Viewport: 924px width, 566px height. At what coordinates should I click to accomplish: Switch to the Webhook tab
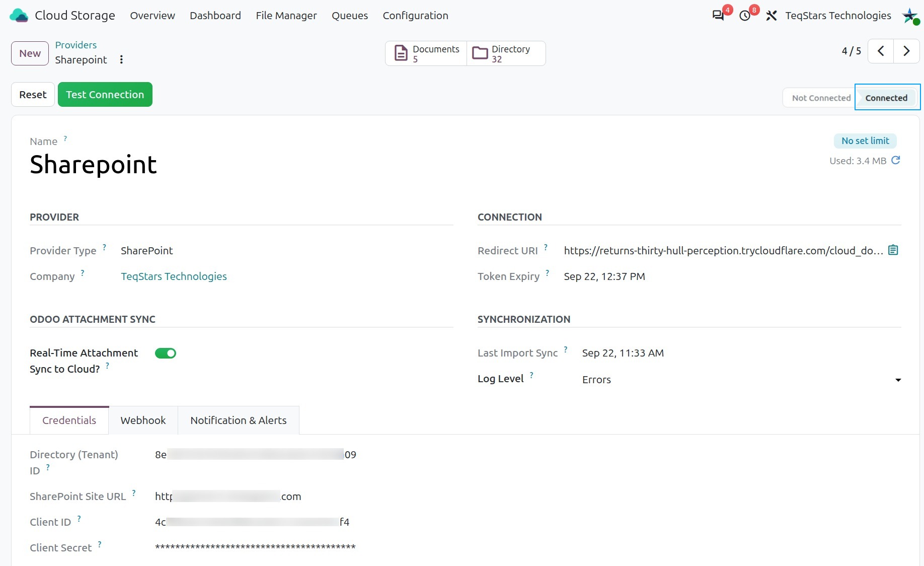(x=143, y=420)
